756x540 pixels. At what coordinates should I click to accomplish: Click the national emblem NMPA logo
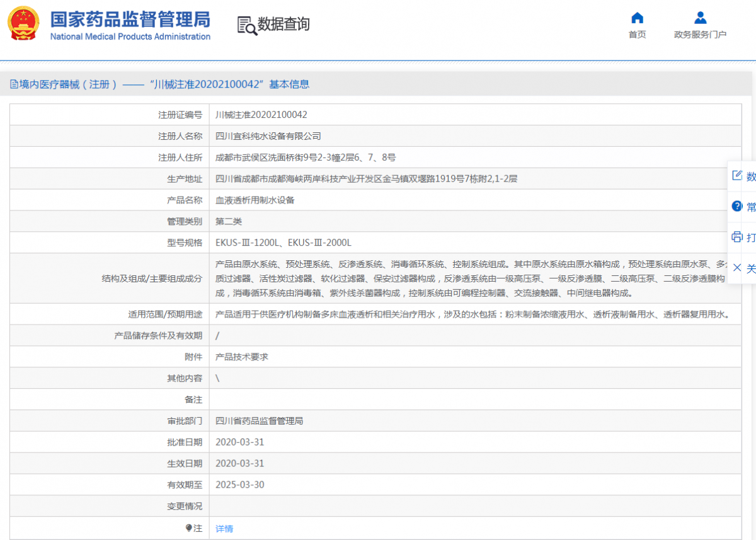(x=23, y=25)
